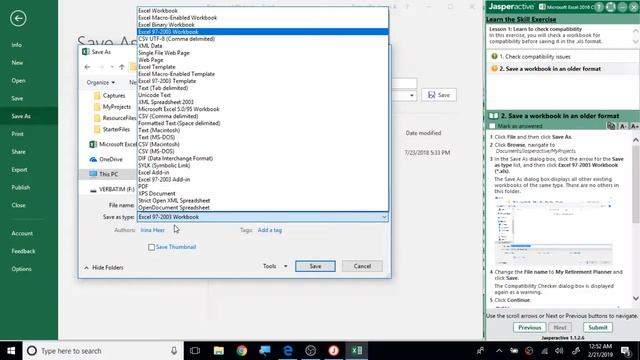
Task: Select Excel 97-2003 Workbook in list
Action: pyautogui.click(x=263, y=32)
